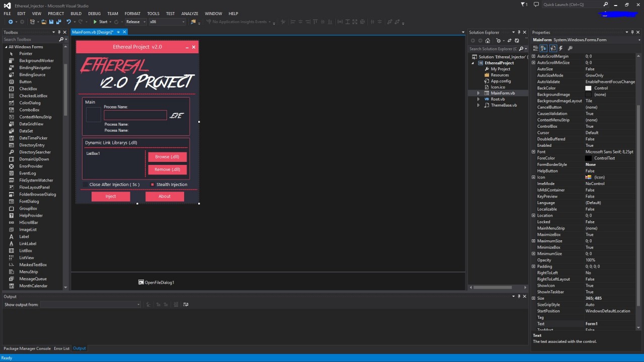
Task: Select the OpenFileDialog1 component in tray
Action: click(x=156, y=283)
